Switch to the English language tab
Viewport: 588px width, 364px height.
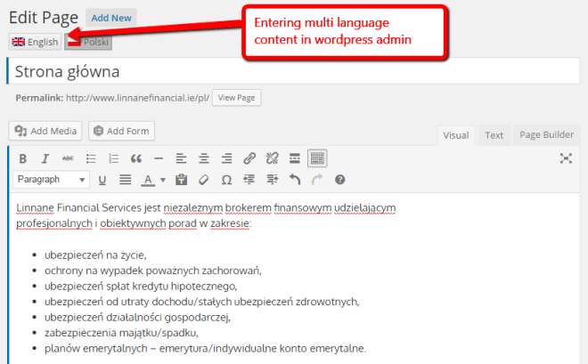[35, 42]
